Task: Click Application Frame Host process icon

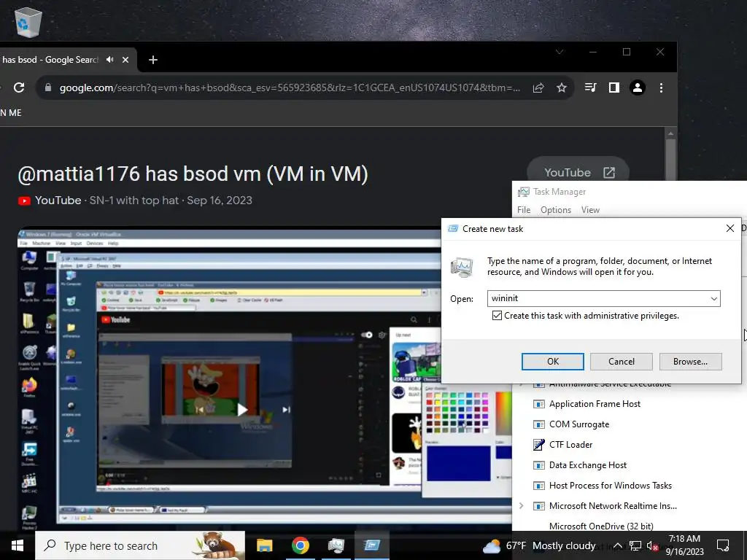Action: [x=539, y=404]
